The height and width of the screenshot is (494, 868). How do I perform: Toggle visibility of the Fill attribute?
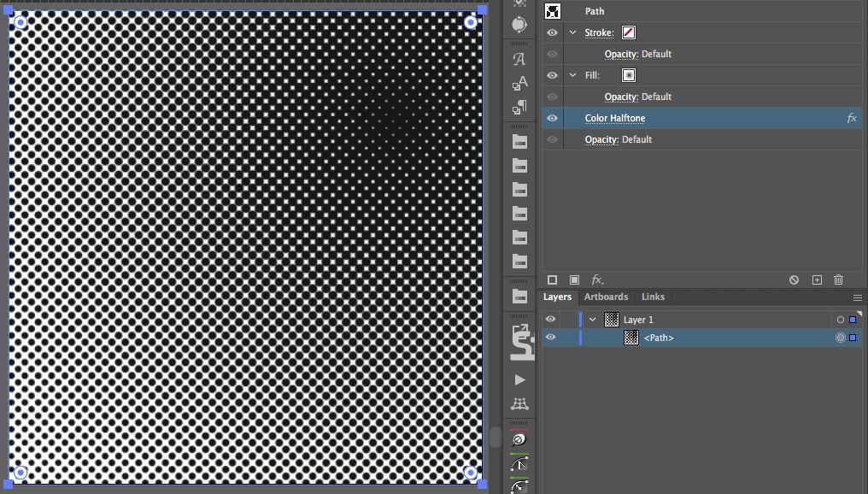pos(552,75)
